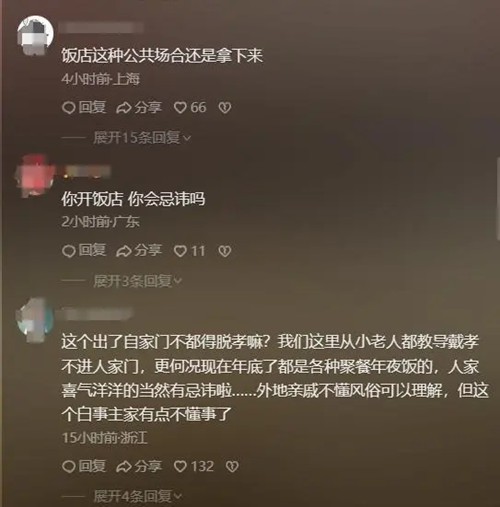Open the Zhejiang commenter's avatar
The image size is (500, 507).
35,319
